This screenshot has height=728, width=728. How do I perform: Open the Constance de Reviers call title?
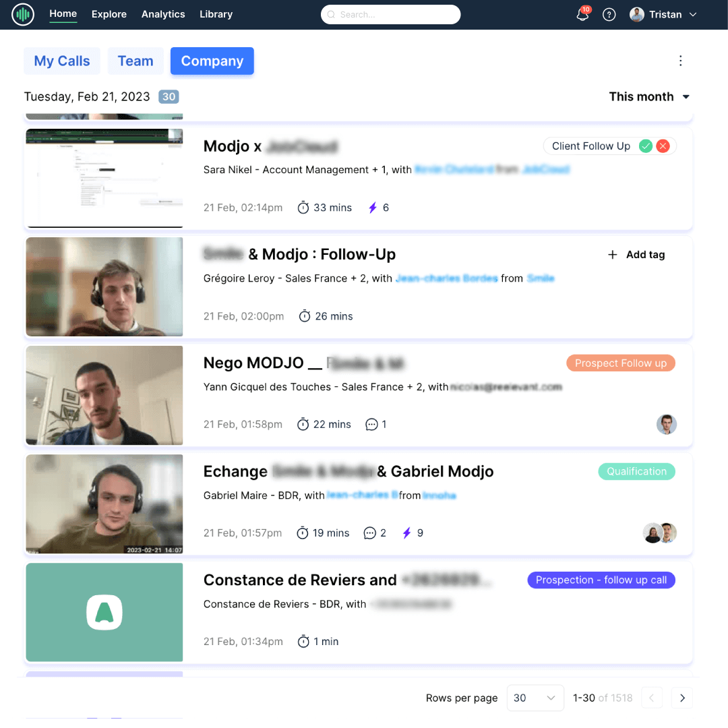(346, 580)
